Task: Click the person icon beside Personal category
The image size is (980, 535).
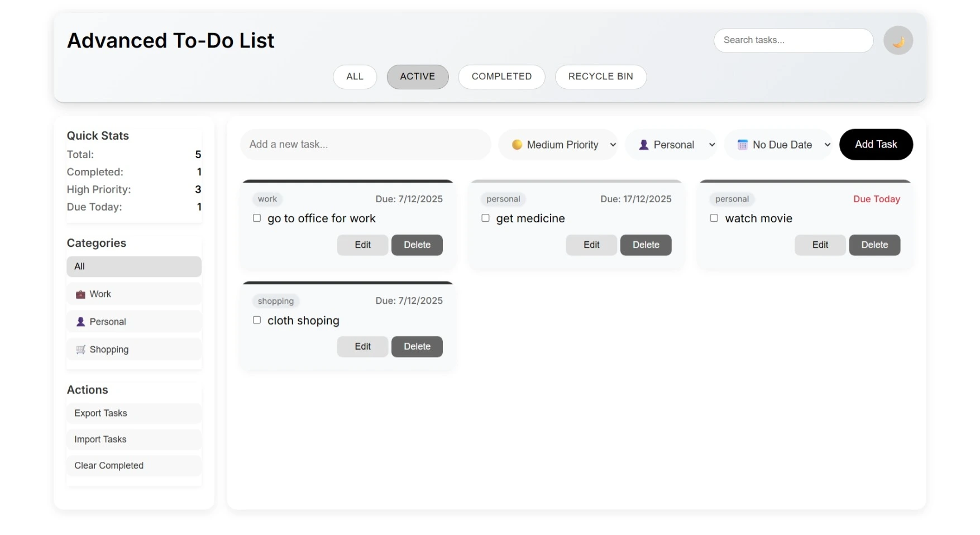Action: (x=80, y=322)
